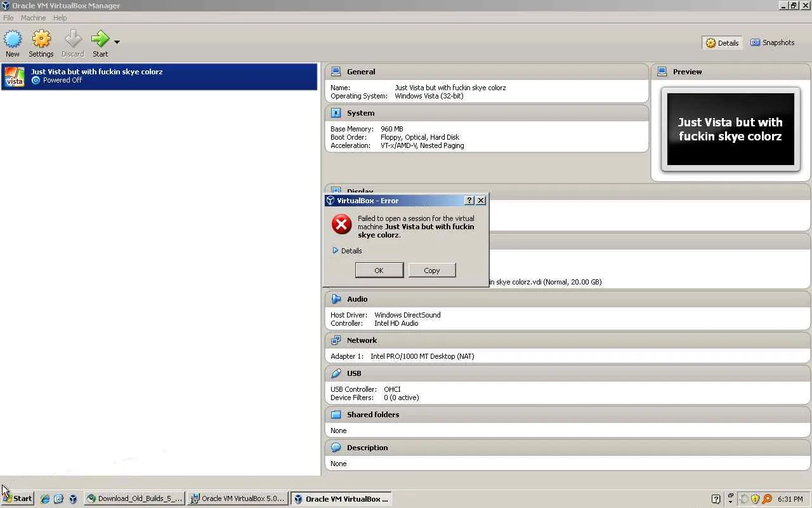Image resolution: width=812 pixels, height=508 pixels.
Task: Start the VM with the green arrow
Action: (x=100, y=39)
